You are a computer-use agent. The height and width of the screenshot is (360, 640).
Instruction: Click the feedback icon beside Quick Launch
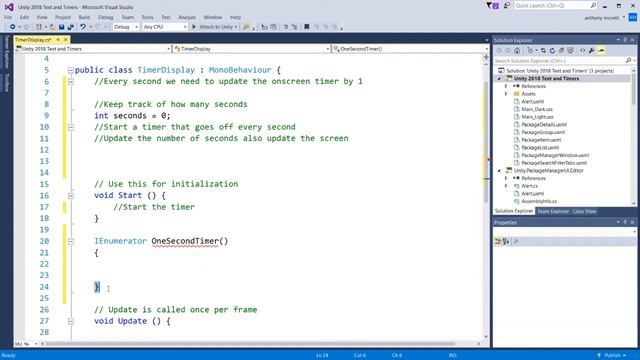[507, 6]
